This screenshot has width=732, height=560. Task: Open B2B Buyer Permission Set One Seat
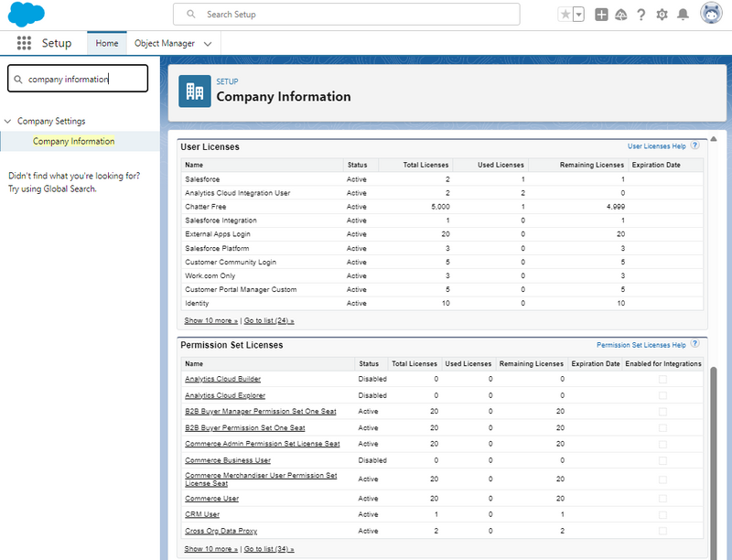click(x=244, y=427)
